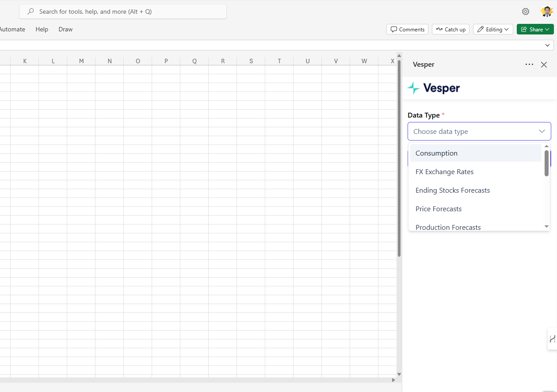Switch to the Draw tab

[65, 29]
